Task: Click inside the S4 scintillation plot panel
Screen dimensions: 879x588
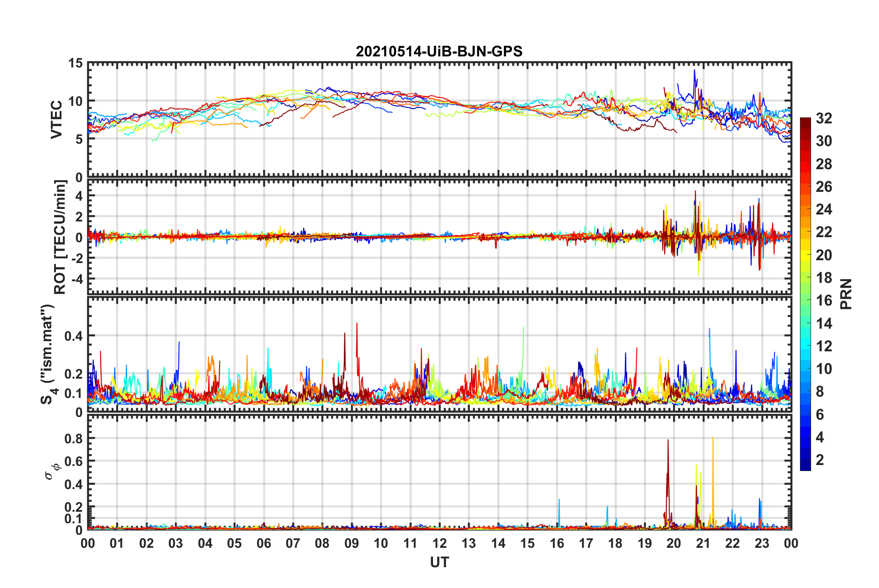Action: click(x=439, y=355)
